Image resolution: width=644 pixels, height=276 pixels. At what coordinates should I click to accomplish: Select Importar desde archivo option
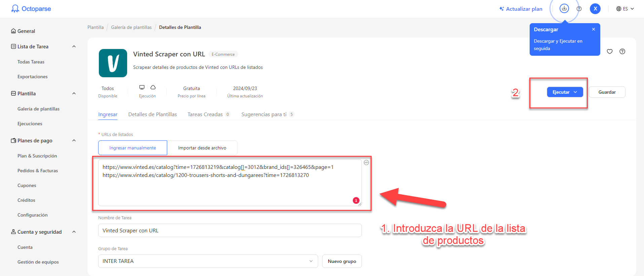[x=202, y=148]
